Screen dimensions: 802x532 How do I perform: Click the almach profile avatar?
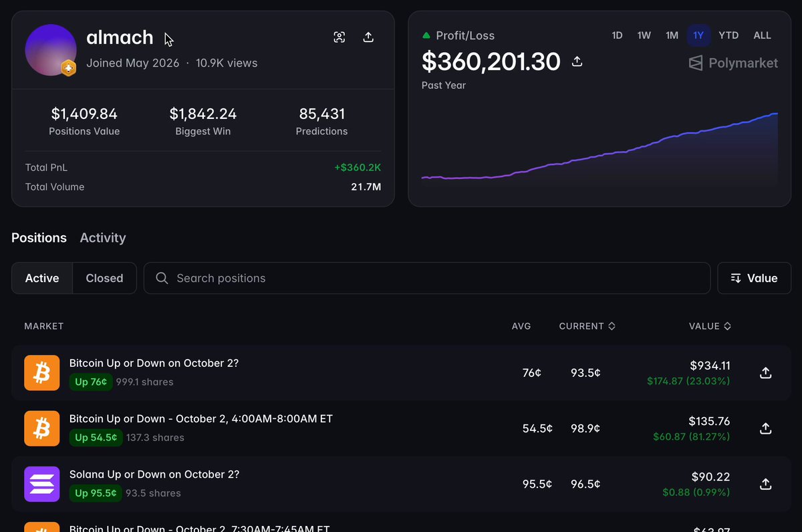[51, 50]
